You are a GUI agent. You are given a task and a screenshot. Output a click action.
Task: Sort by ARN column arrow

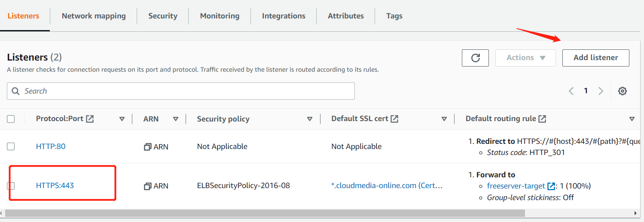pyautogui.click(x=175, y=119)
